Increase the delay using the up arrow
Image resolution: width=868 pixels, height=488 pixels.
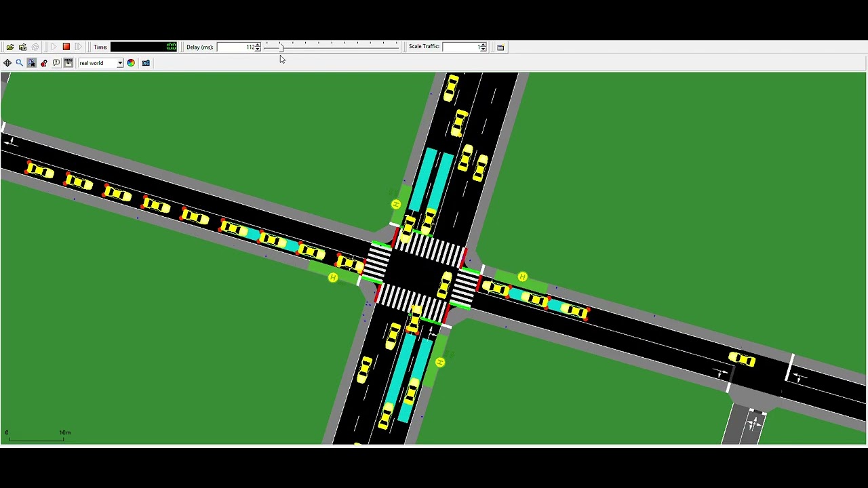[258, 45]
